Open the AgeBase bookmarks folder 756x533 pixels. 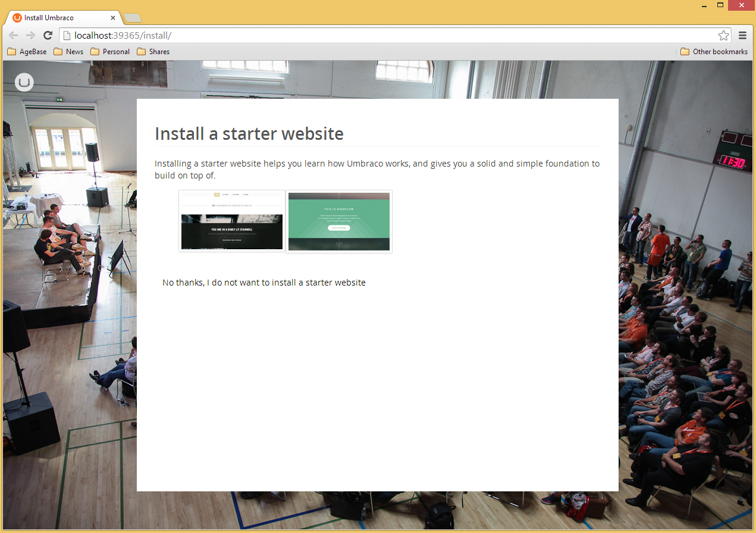[27, 52]
